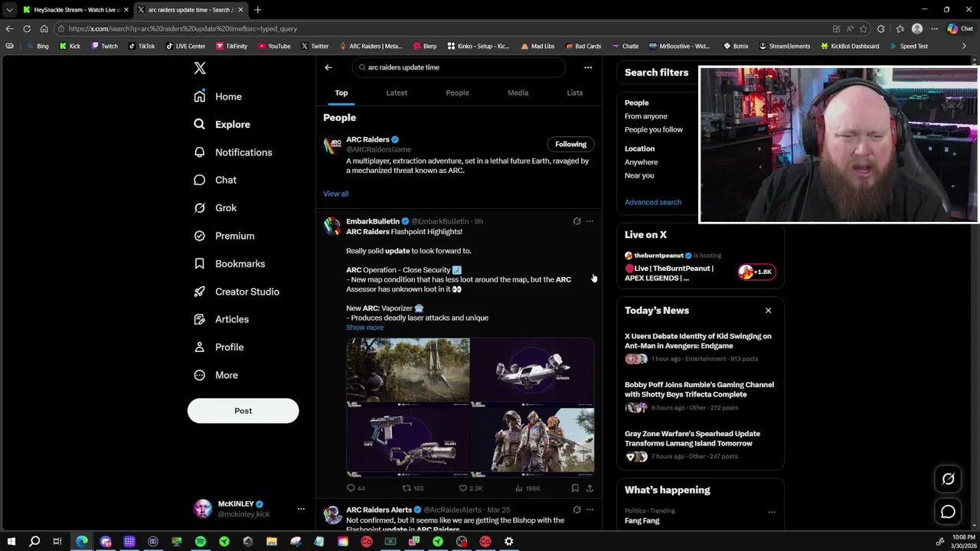Like the EmbarkBulletin post
Screen dimensions: 980x551
[470, 488]
